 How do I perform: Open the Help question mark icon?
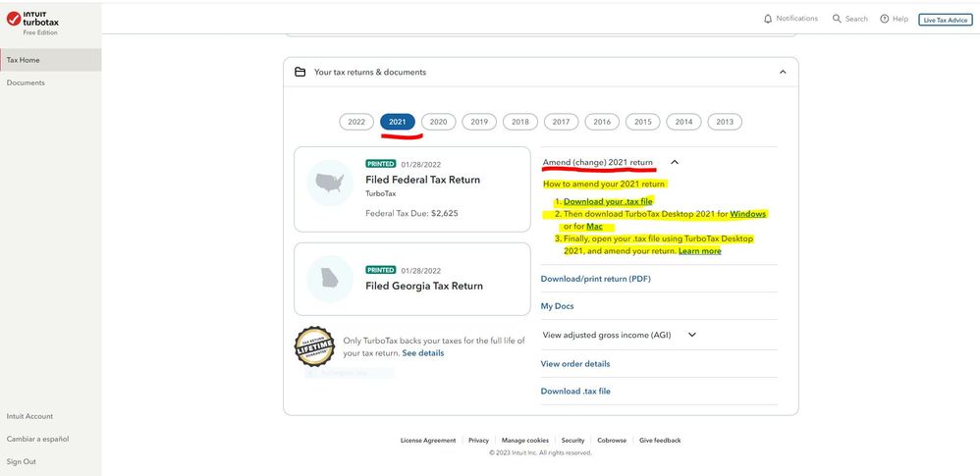pyautogui.click(x=885, y=19)
